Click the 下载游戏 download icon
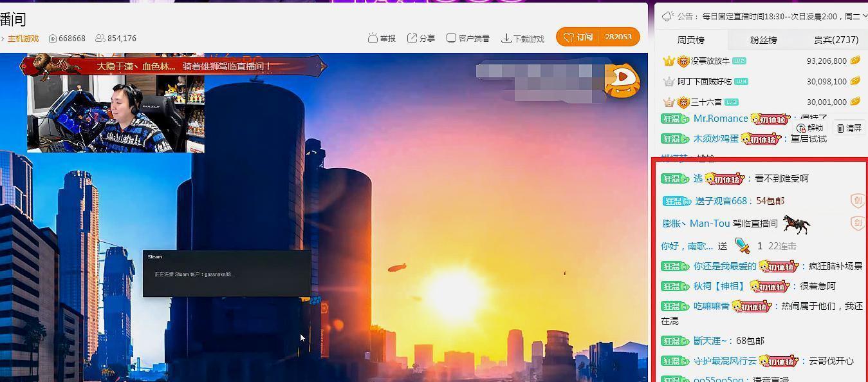 point(506,38)
